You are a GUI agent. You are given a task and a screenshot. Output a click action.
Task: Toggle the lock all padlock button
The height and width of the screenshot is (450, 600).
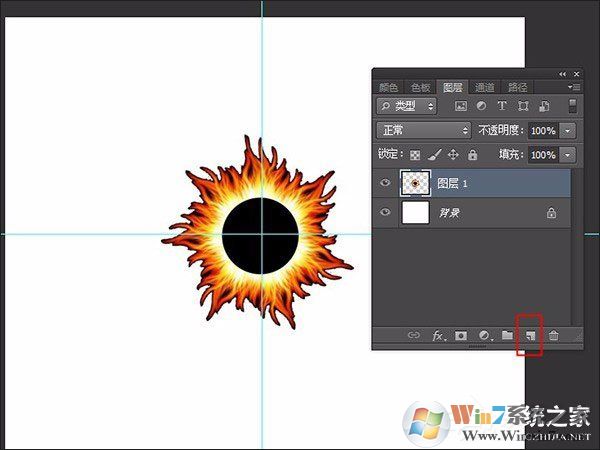(x=472, y=155)
